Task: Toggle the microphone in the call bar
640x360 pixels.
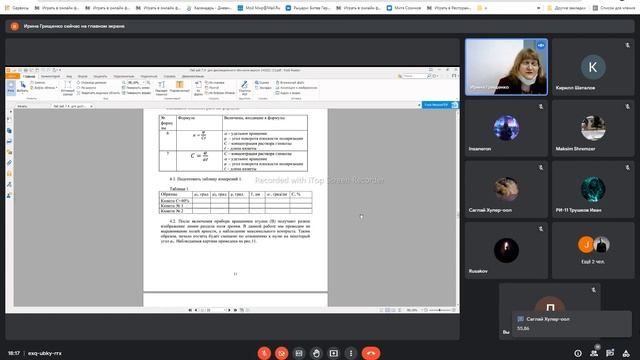Action: tap(264, 353)
